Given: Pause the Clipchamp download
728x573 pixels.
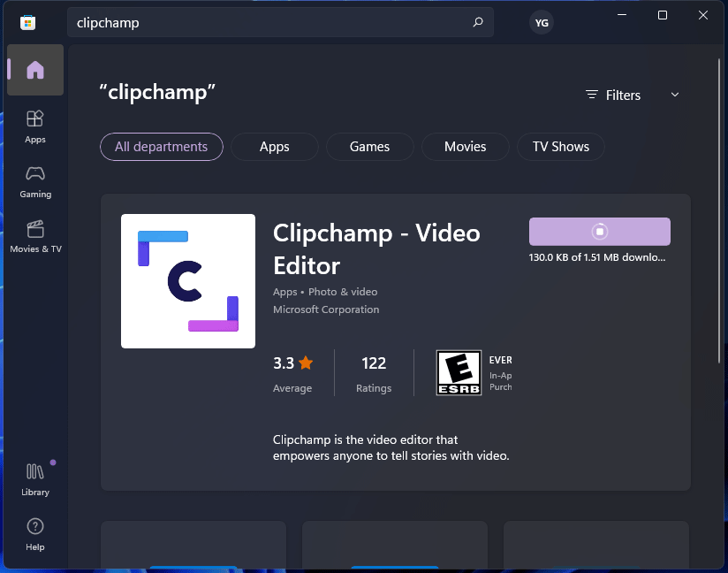Looking at the screenshot, I should [x=599, y=231].
